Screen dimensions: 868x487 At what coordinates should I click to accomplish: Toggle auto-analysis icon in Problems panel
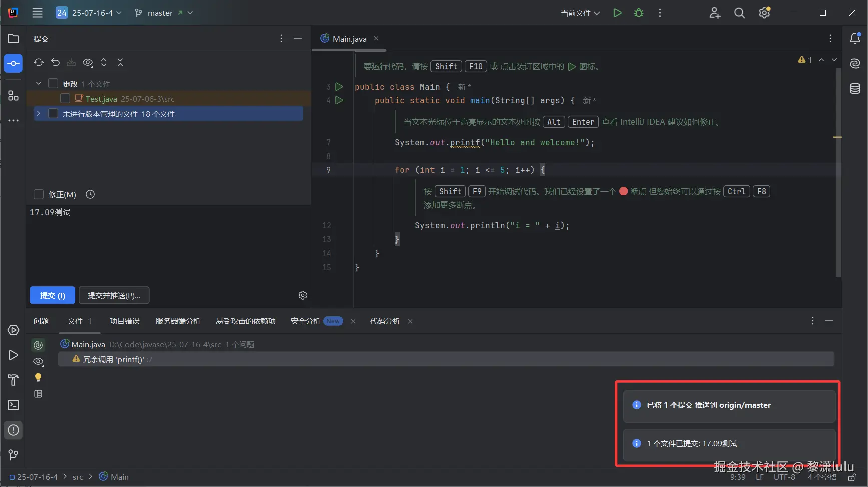(38, 345)
